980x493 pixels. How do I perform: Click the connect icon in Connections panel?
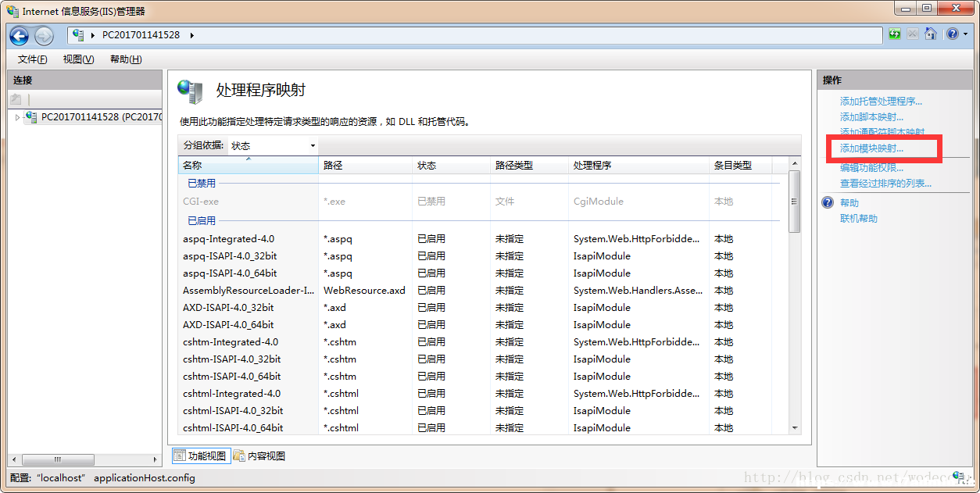point(16,99)
